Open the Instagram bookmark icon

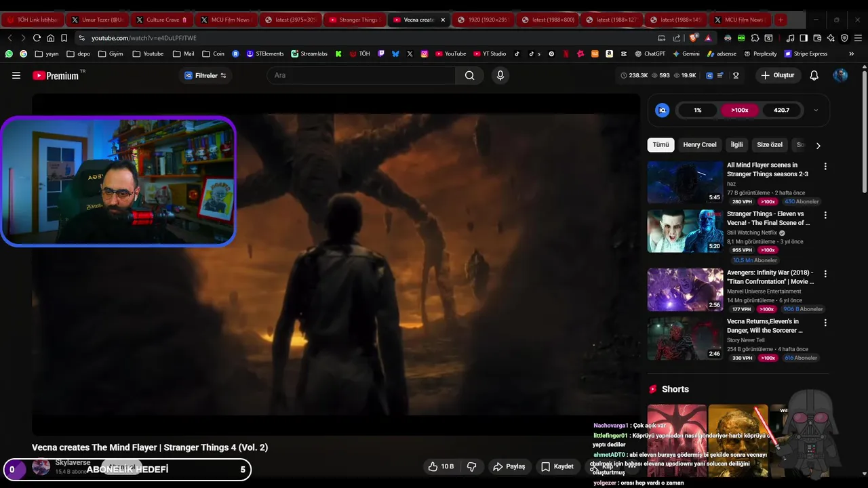tap(425, 54)
